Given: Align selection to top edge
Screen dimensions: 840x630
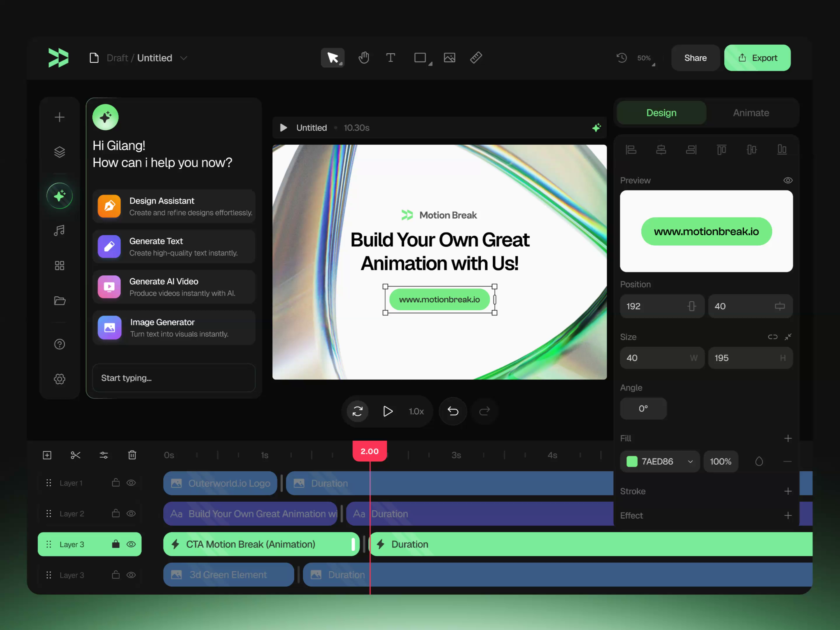Looking at the screenshot, I should point(722,150).
